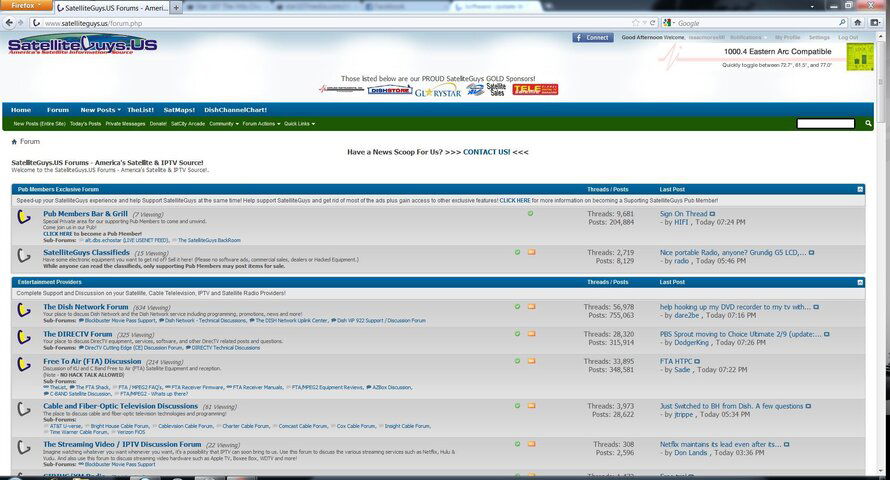
Task: Click RSS feed icon for DIRECTV Forum
Action: [x=531, y=334]
